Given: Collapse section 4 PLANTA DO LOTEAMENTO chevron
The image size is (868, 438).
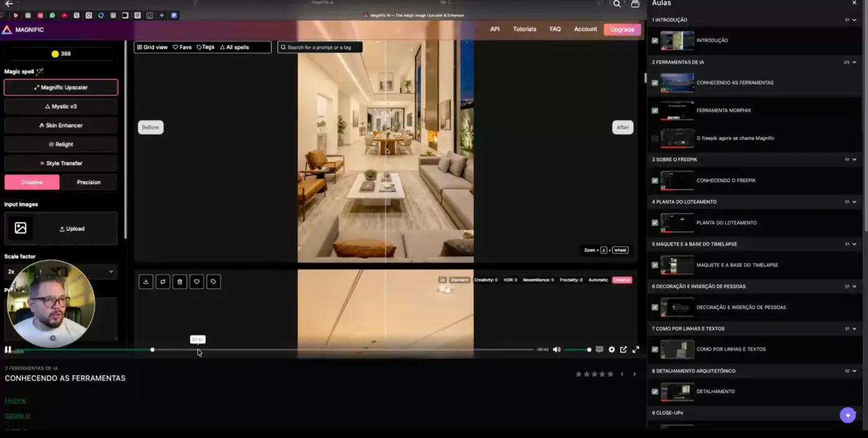Looking at the screenshot, I should point(854,202).
